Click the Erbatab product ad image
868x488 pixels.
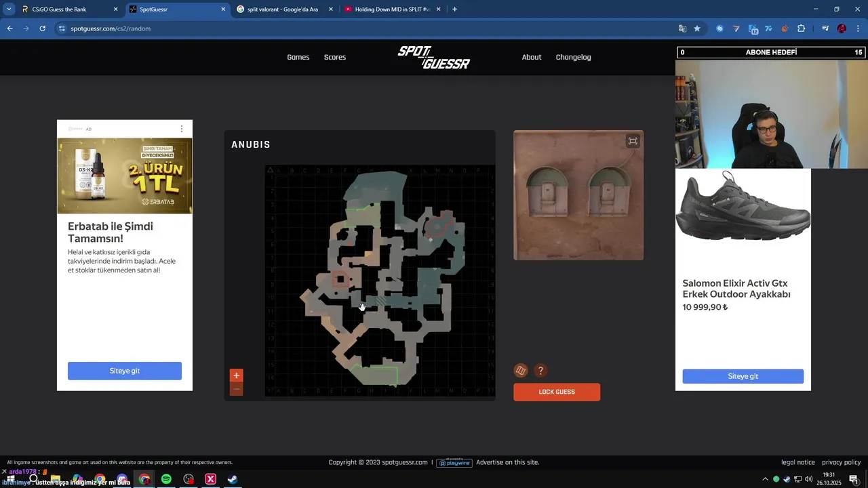pyautogui.click(x=125, y=176)
